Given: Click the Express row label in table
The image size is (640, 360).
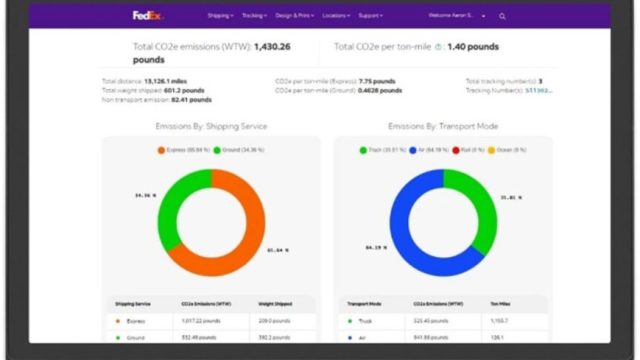Looking at the screenshot, I should [136, 321].
